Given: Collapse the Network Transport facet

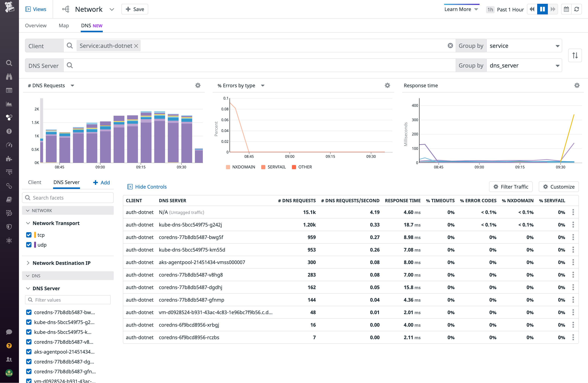Looking at the screenshot, I should [28, 223].
